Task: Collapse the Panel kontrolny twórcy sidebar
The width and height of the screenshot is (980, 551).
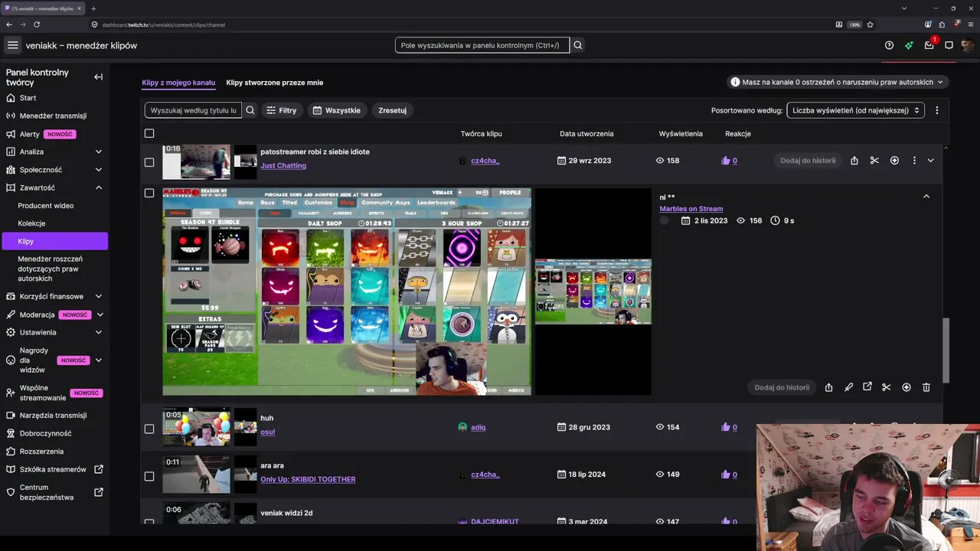Action: pos(98,77)
